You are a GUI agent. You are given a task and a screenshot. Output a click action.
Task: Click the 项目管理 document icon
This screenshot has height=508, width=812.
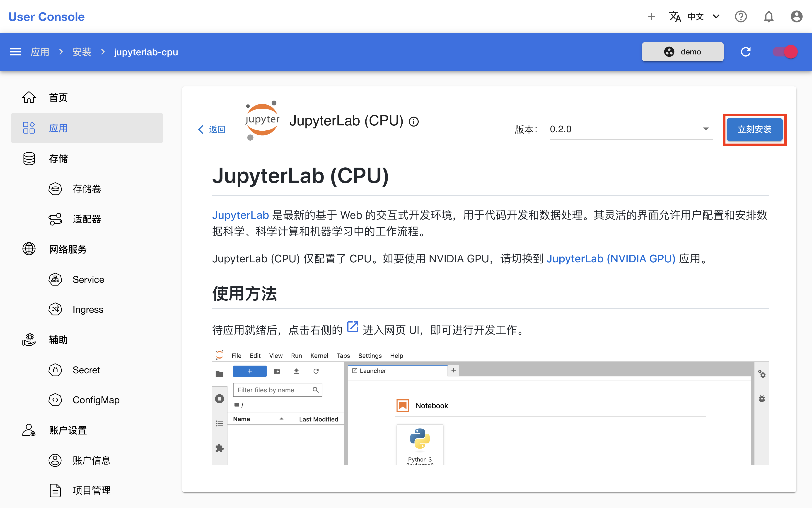pos(55,490)
